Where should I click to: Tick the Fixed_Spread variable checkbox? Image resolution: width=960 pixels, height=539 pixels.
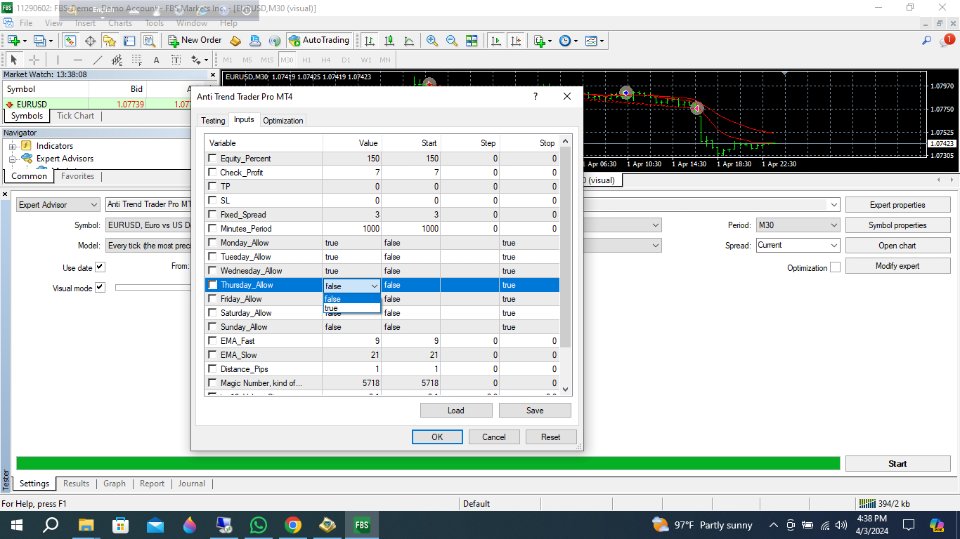point(212,214)
